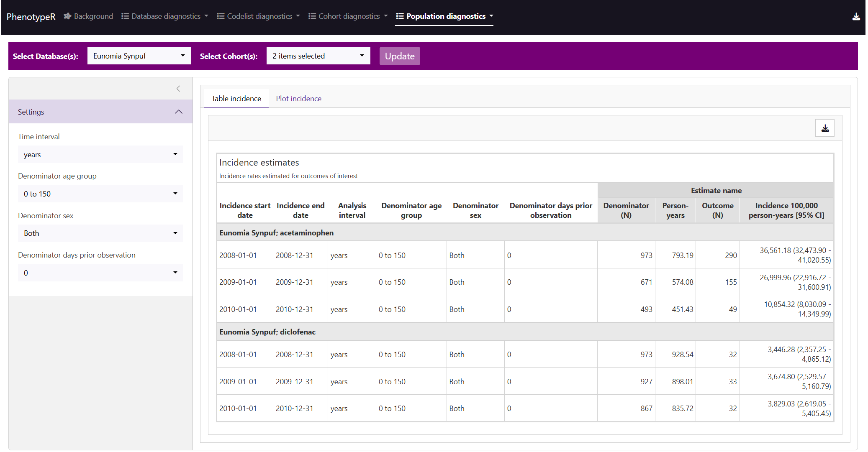Image resolution: width=868 pixels, height=452 pixels.
Task: Click Database diagnostics list icon
Action: (x=125, y=16)
